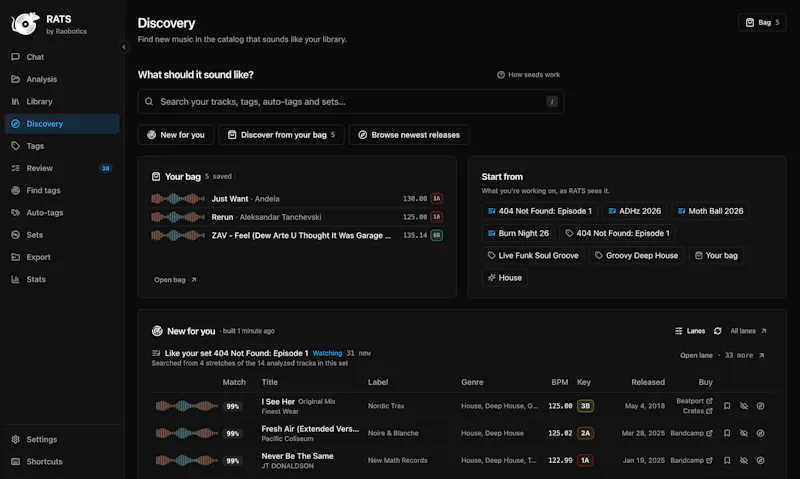Click the 6B key badge on ZAV - Feel
Image resolution: width=800 pixels, height=479 pixels.
pos(437,235)
